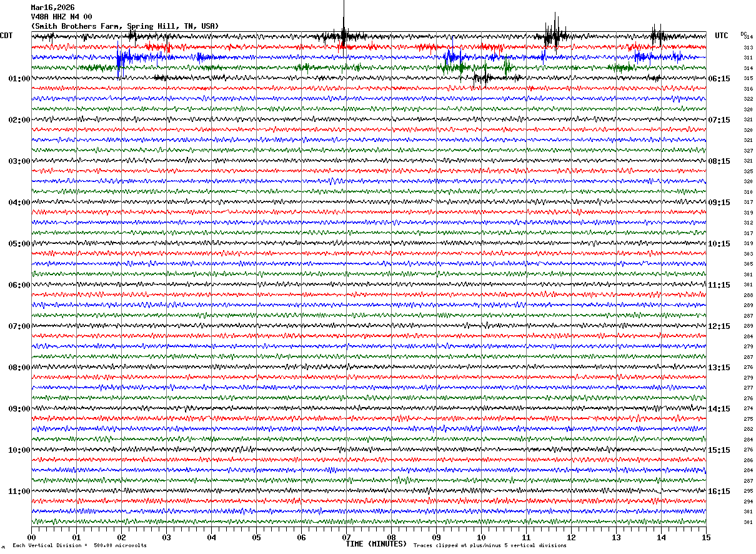Click minute 15 tick label on axis
The width and height of the screenshot is (756, 554).
[x=706, y=537]
